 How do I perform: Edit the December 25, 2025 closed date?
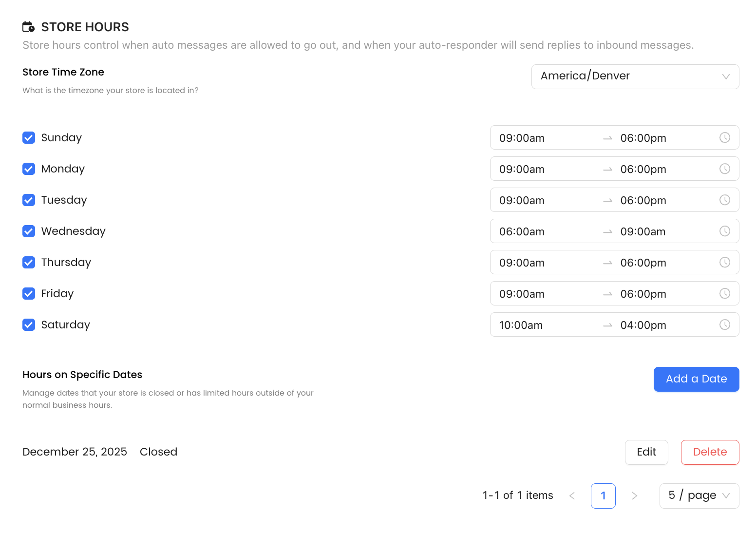pos(646,452)
